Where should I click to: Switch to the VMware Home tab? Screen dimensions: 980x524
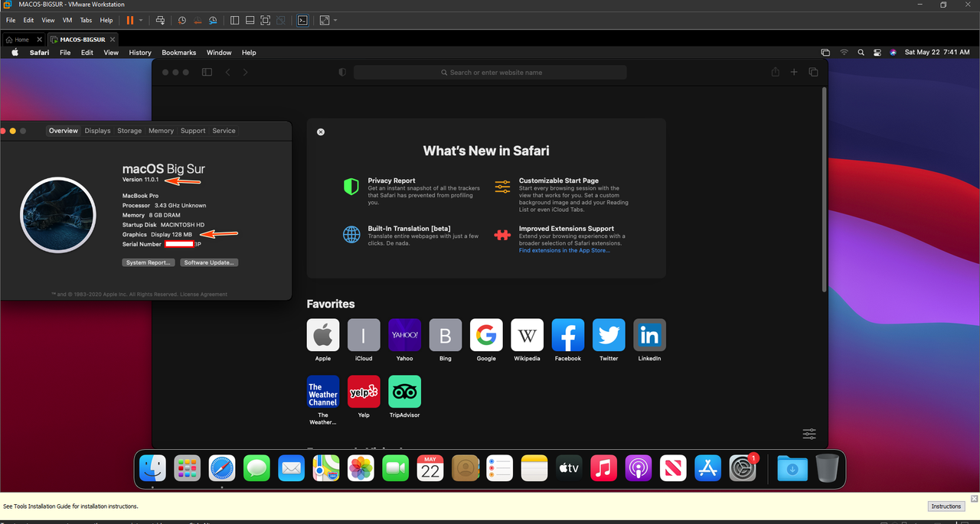(17, 39)
